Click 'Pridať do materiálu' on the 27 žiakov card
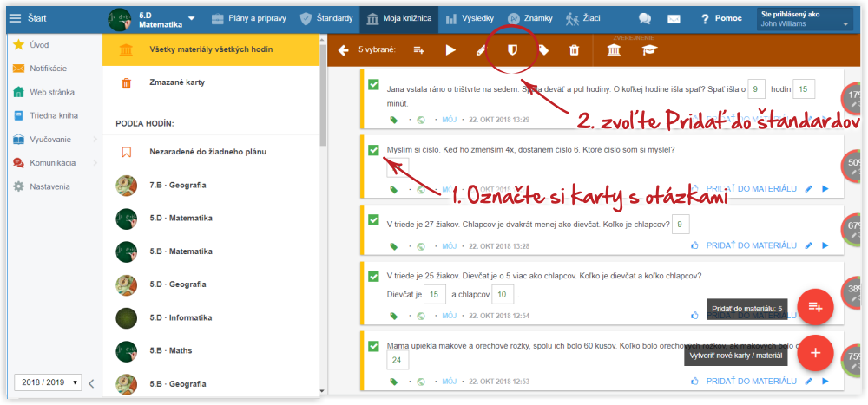Screen dimensions: 868x405 point(751,245)
